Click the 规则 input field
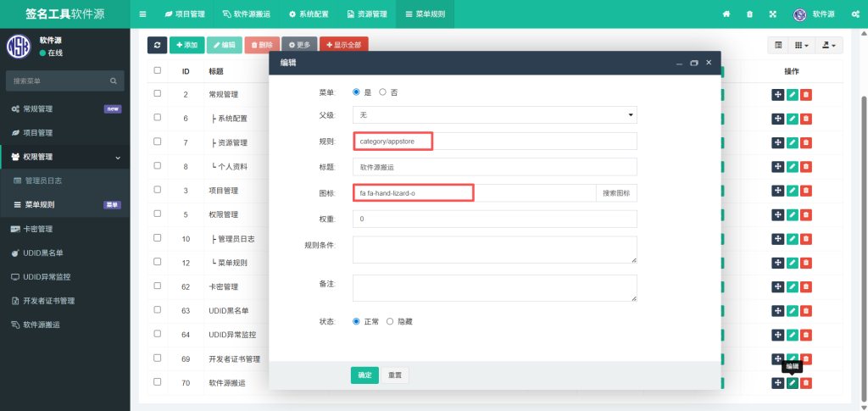The image size is (868, 411). tap(494, 142)
